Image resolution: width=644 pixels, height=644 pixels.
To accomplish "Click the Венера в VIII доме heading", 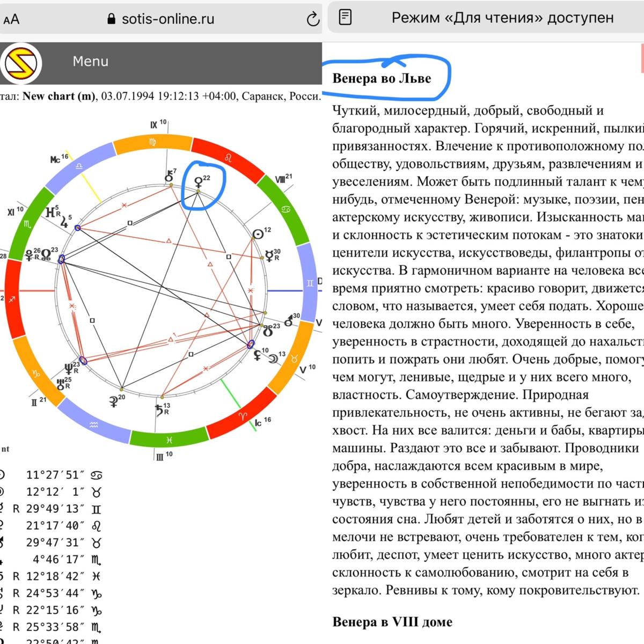I will pos(392,622).
